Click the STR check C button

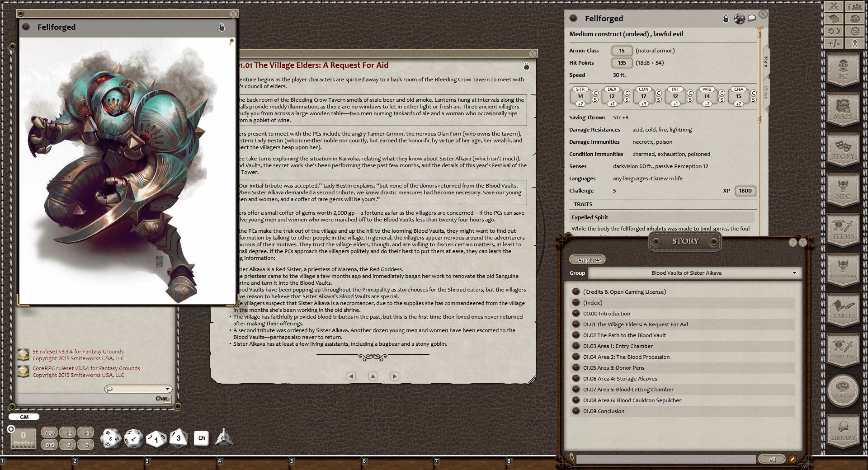tap(595, 93)
